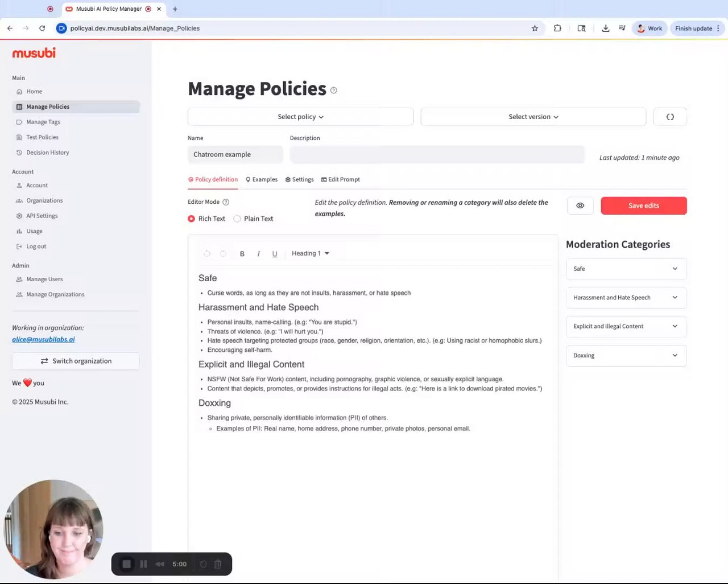Open the Edit Prompt tab
The height and width of the screenshot is (584, 728).
click(341, 179)
